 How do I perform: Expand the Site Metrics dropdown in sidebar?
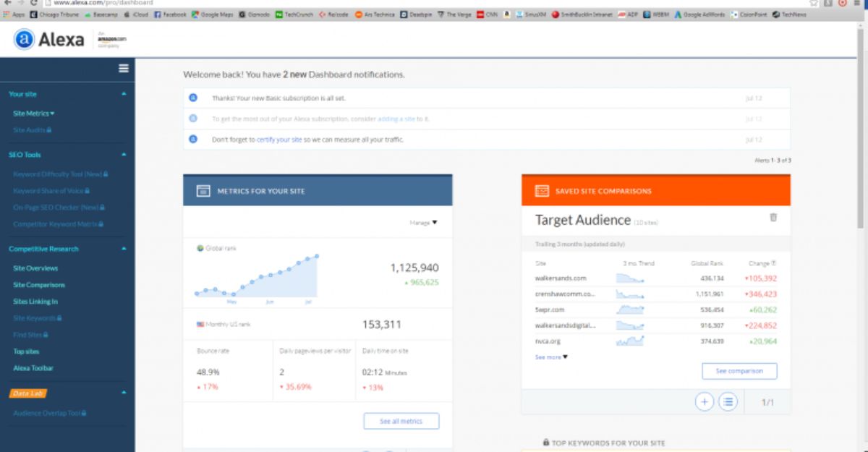[x=34, y=114]
